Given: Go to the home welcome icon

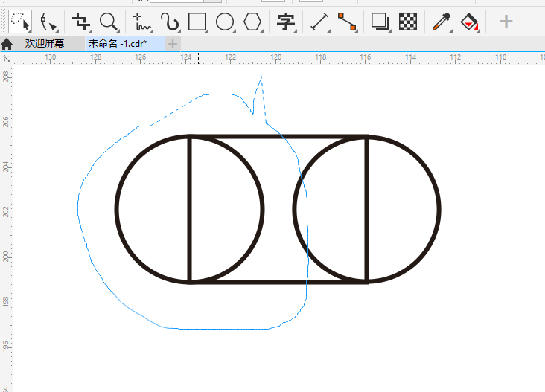Looking at the screenshot, I should tap(7, 44).
